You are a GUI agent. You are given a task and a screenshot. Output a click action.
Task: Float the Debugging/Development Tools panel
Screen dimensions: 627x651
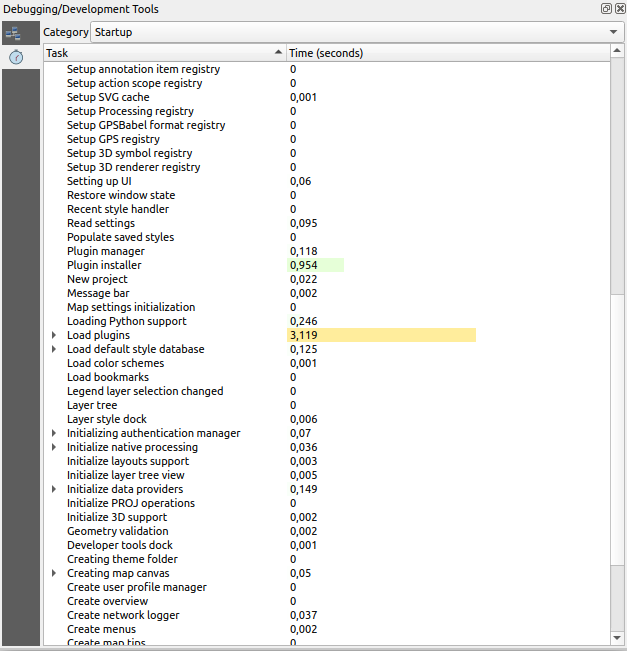tap(606, 8)
